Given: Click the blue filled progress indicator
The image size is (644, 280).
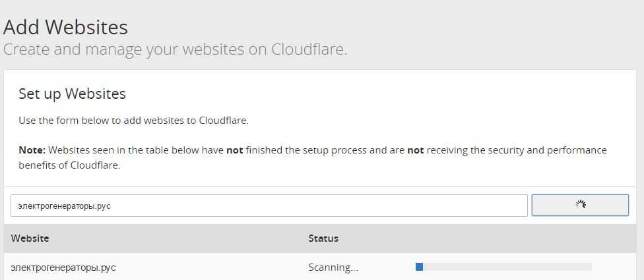Looking at the screenshot, I should pyautogui.click(x=419, y=267).
